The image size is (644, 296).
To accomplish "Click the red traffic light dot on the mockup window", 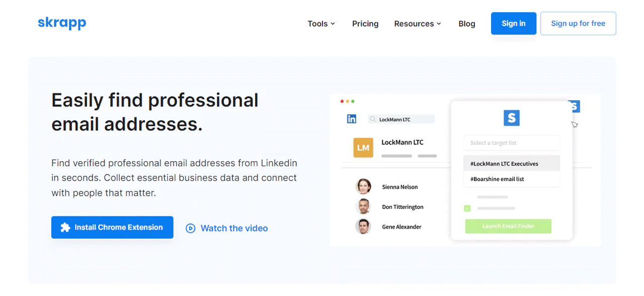I will [342, 101].
